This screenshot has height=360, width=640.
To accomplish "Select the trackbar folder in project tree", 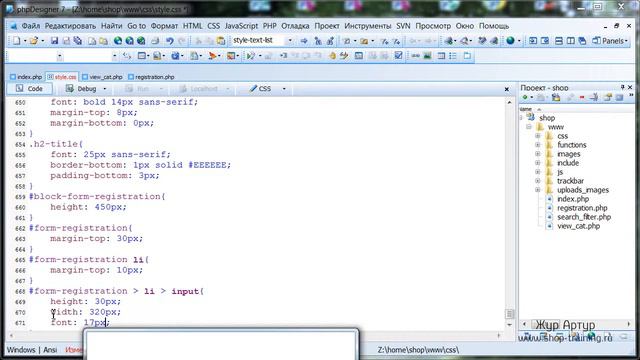I will 570,181.
